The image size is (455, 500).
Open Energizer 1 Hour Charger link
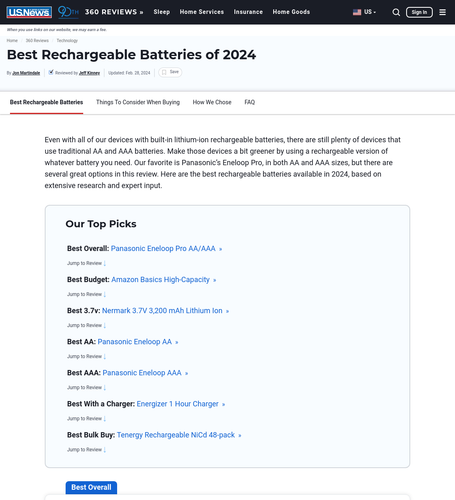[x=181, y=404]
